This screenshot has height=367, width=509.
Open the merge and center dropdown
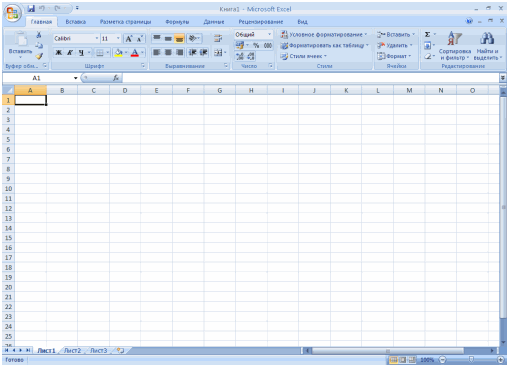tap(220, 52)
